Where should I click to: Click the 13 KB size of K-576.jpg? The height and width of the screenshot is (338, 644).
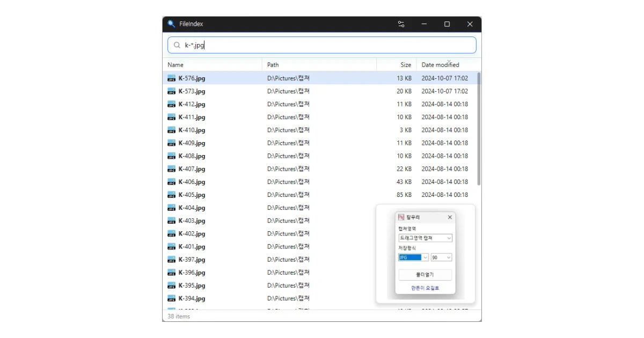[x=404, y=78]
